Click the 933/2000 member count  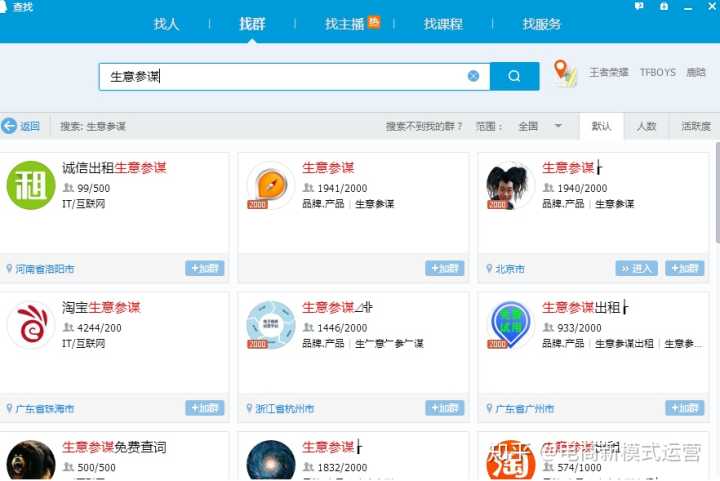pos(579,328)
